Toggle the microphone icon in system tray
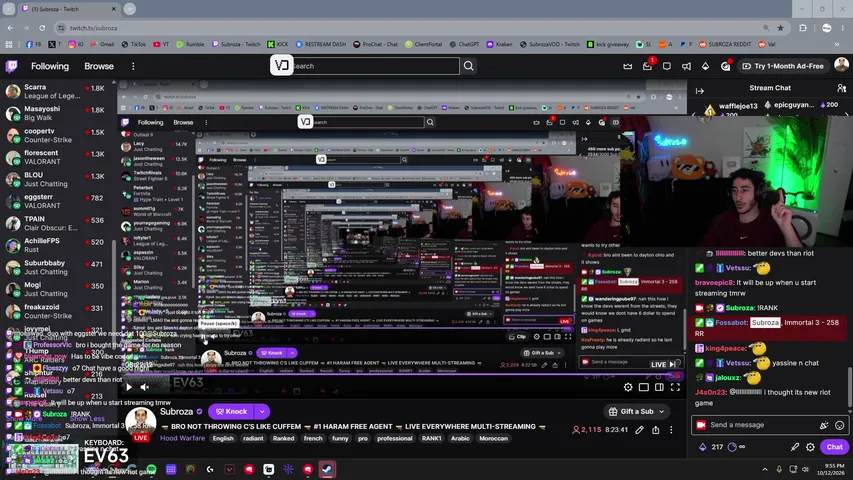Image resolution: width=853 pixels, height=480 pixels. click(x=779, y=469)
